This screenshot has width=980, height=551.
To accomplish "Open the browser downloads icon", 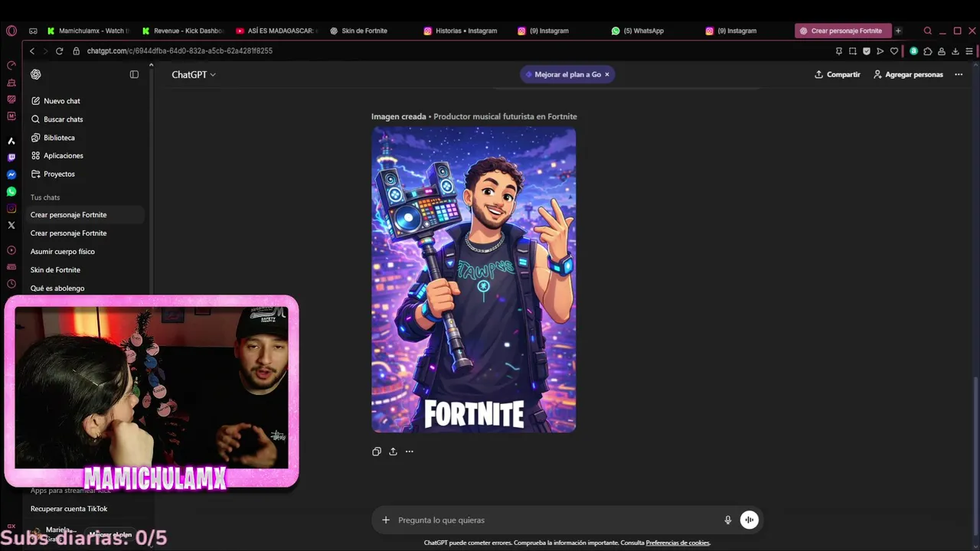I will (955, 51).
